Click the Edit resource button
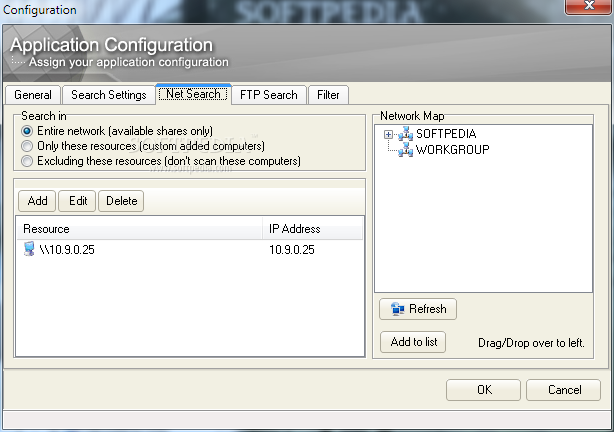This screenshot has width=614, height=432. coord(78,201)
